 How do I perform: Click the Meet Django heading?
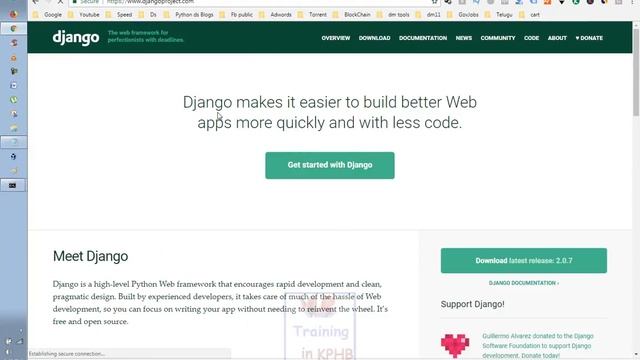point(91,256)
